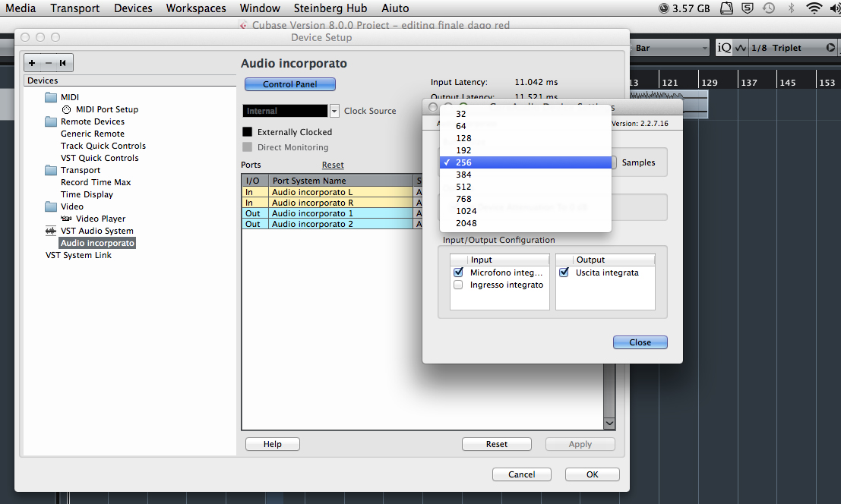The image size is (841, 504).
Task: Select buffer size 384
Action: 526,175
